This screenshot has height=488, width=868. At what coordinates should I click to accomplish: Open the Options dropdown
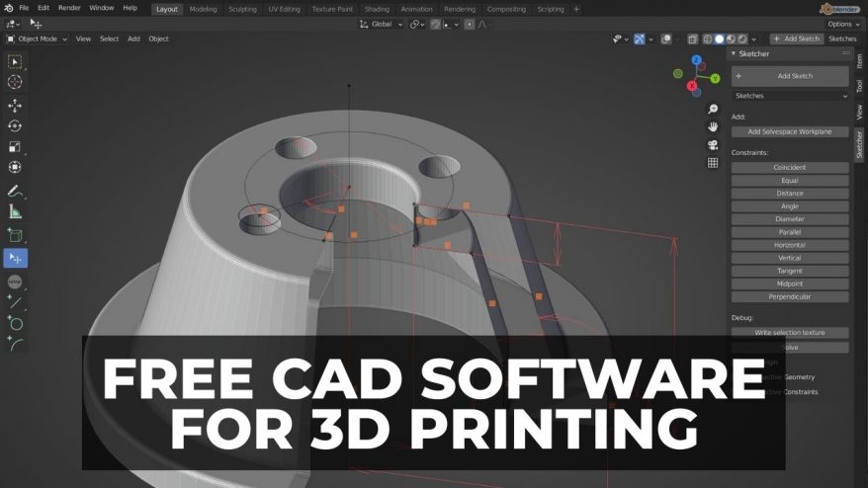pos(843,24)
